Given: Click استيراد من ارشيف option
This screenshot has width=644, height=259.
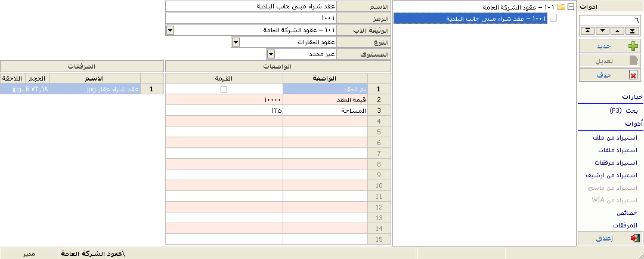Looking at the screenshot, I should (x=613, y=175).
